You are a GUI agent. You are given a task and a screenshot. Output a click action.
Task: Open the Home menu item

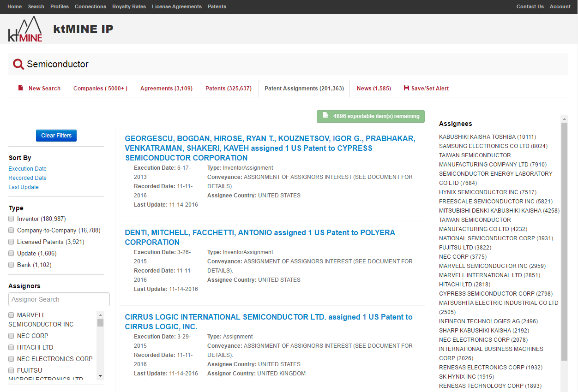[x=15, y=6]
